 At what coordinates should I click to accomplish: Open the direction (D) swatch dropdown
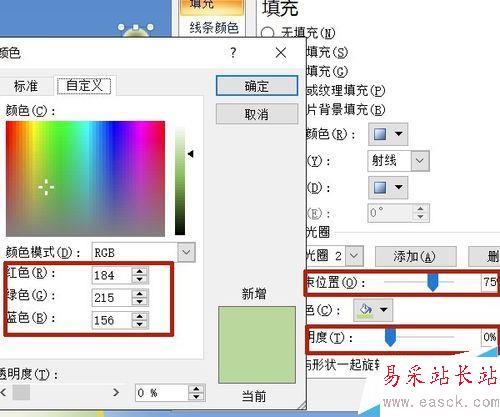click(388, 187)
